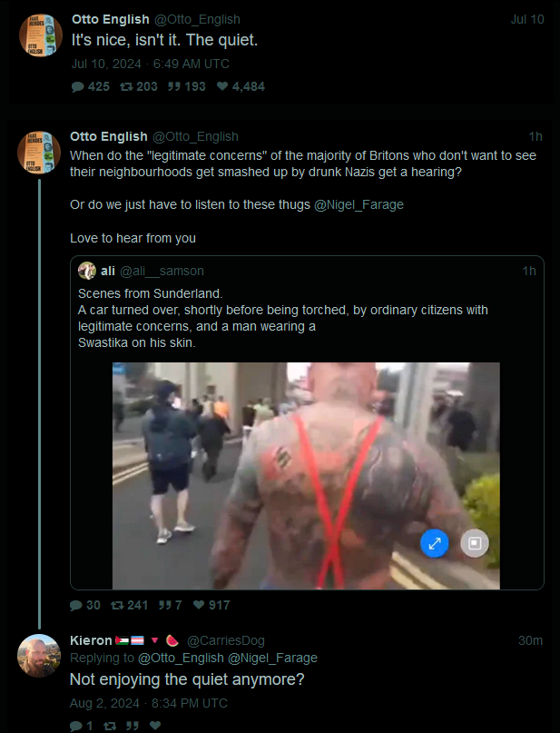560x733 pixels.
Task: Open the @CarriesDog profile handle
Action: coord(226,640)
